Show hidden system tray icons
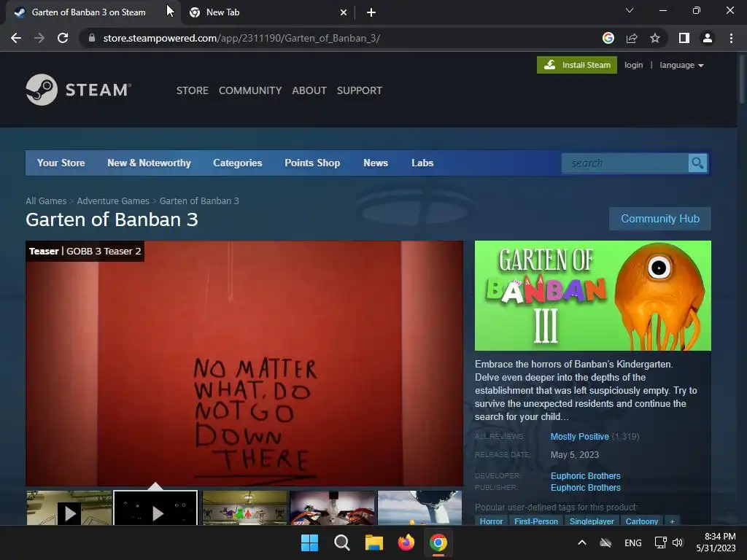Screen dimensions: 747x560 pos(581,542)
